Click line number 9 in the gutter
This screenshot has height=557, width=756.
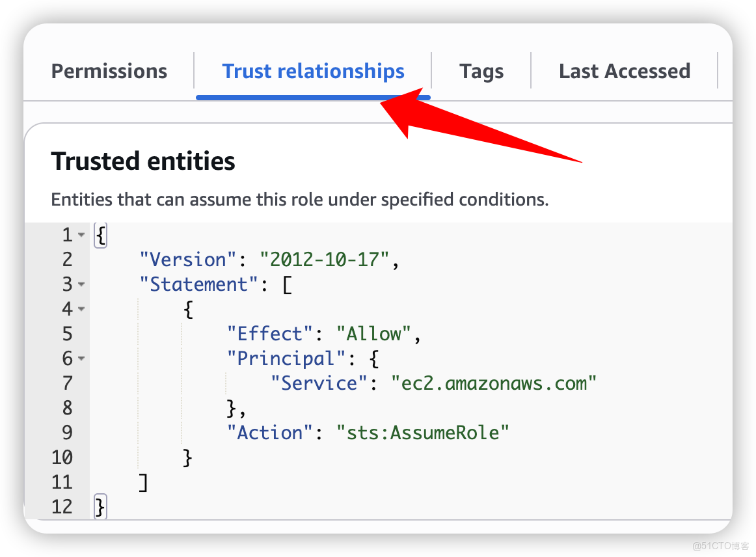click(68, 432)
